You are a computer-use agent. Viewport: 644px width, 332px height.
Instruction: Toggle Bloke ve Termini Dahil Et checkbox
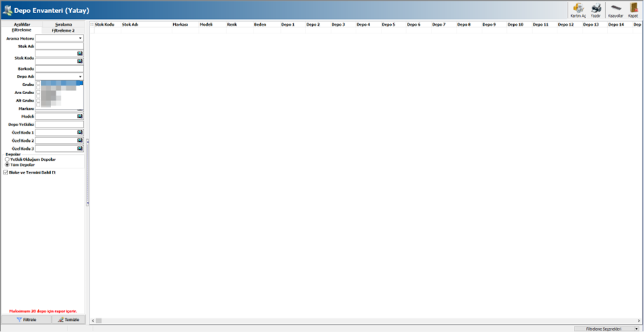pyautogui.click(x=5, y=172)
